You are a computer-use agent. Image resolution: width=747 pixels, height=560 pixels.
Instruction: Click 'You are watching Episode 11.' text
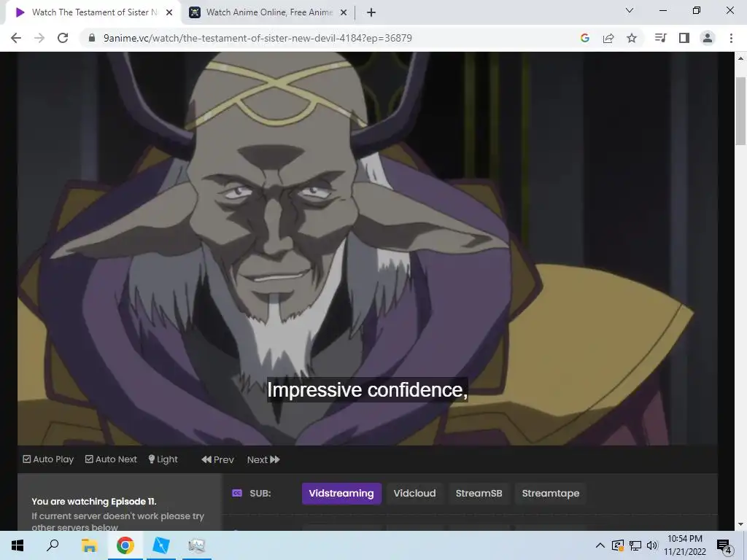click(94, 502)
